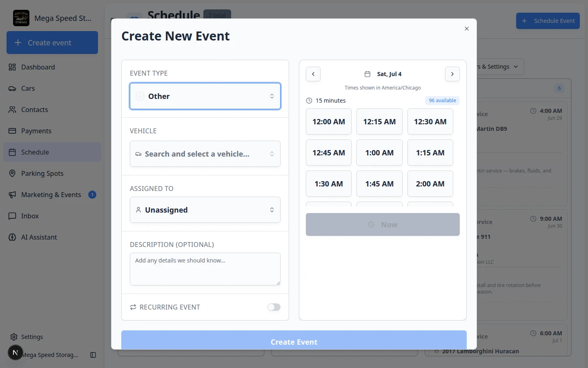Open the Payments page

tap(52, 131)
